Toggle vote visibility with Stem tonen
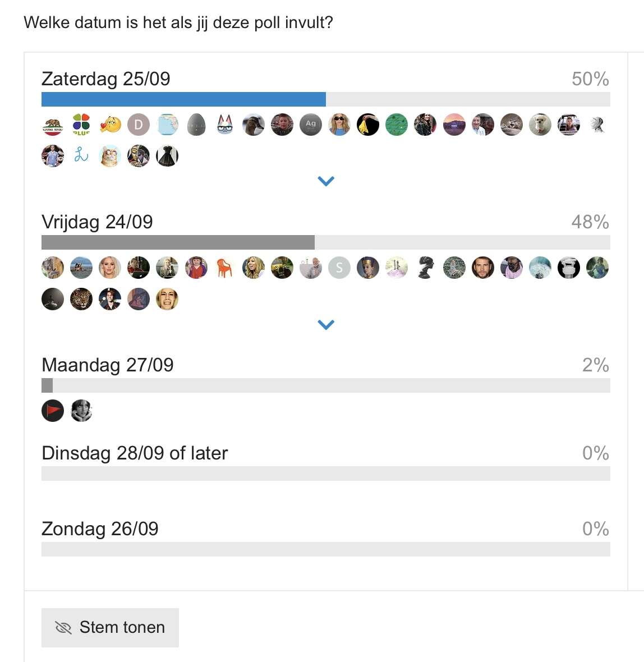 110,627
